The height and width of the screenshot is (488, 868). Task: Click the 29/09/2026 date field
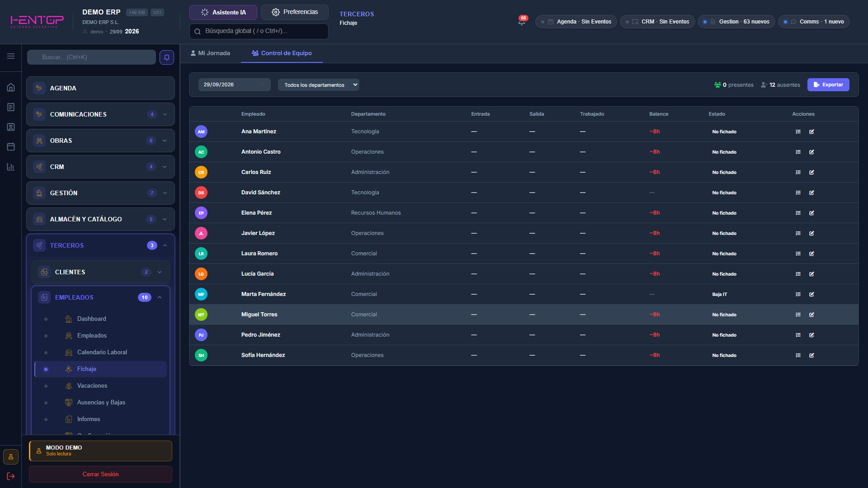(234, 85)
